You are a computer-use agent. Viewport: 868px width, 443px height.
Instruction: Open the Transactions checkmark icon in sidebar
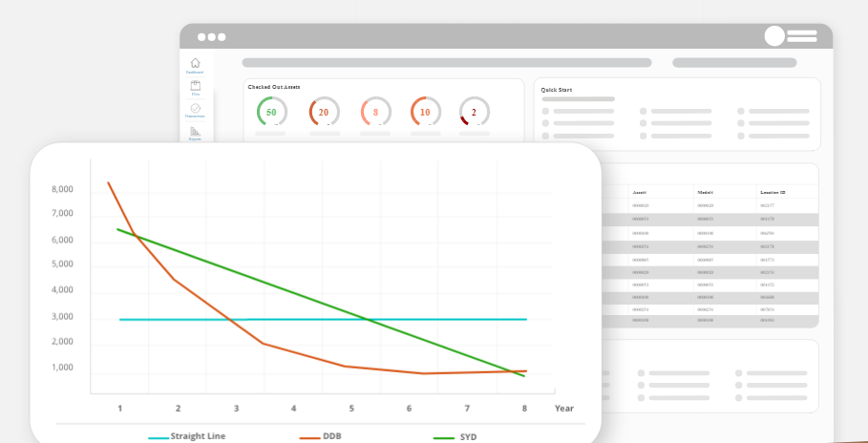click(x=195, y=108)
